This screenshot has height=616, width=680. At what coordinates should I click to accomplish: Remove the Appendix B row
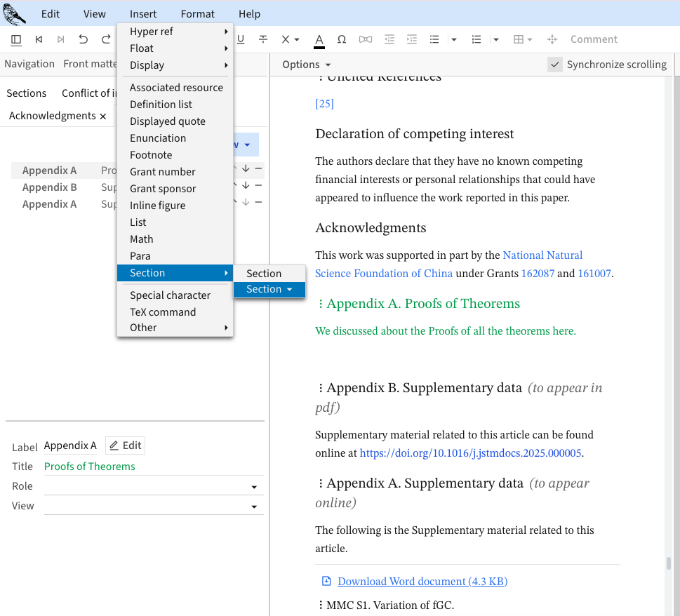click(258, 185)
